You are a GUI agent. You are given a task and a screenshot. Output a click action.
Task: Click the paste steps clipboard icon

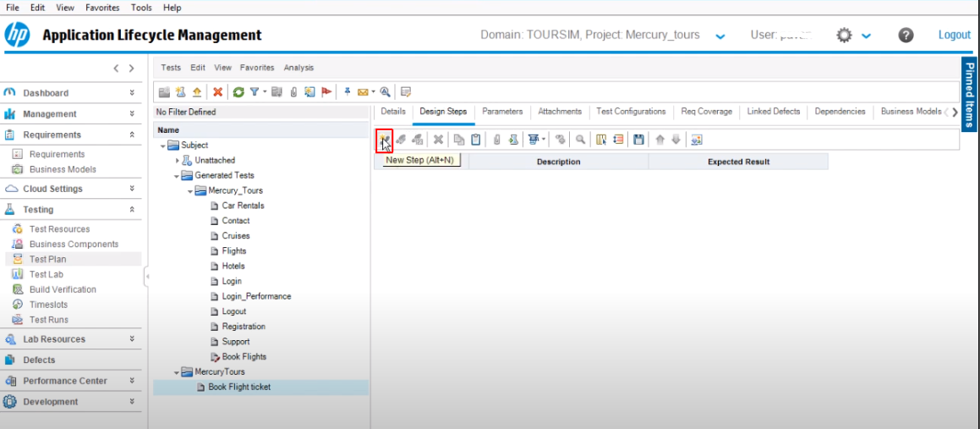point(476,140)
